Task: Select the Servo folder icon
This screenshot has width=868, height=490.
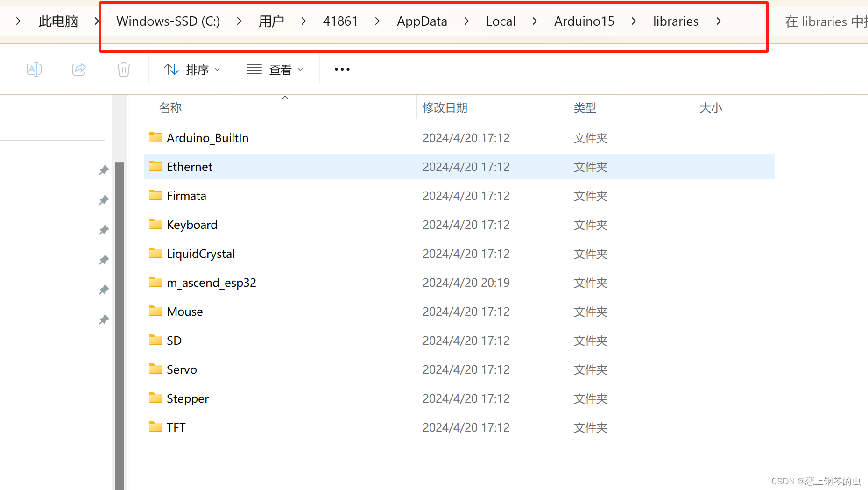Action: pyautogui.click(x=155, y=369)
